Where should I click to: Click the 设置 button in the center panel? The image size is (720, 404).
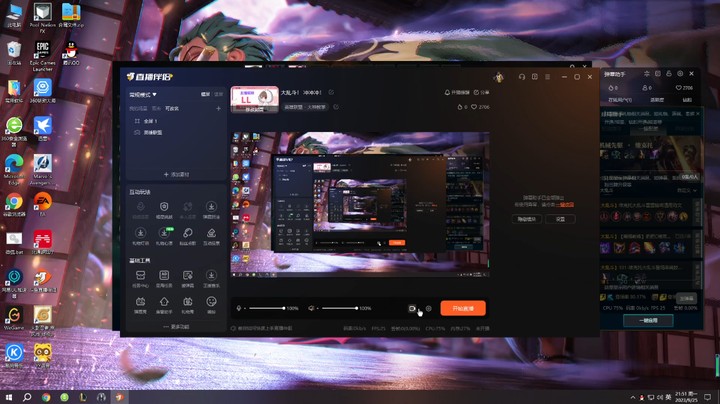point(560,219)
